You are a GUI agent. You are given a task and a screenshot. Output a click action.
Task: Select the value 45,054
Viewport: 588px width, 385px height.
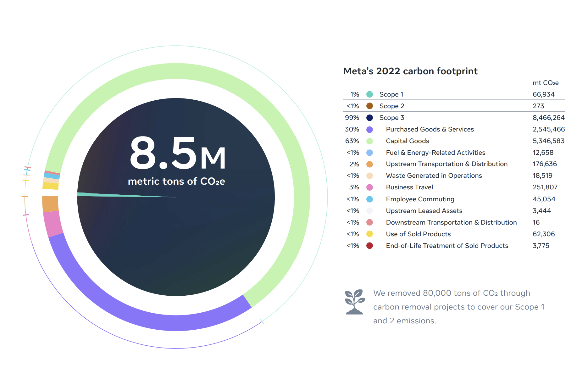[544, 199]
